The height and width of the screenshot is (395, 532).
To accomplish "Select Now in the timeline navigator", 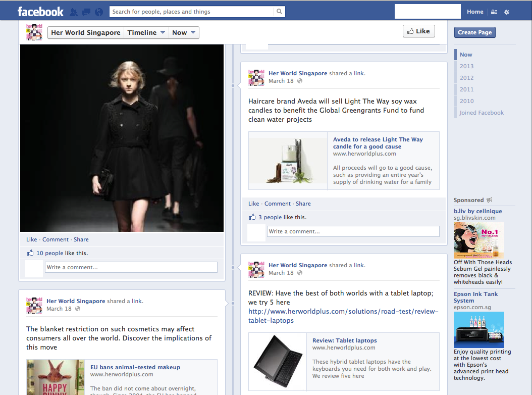I will click(466, 55).
